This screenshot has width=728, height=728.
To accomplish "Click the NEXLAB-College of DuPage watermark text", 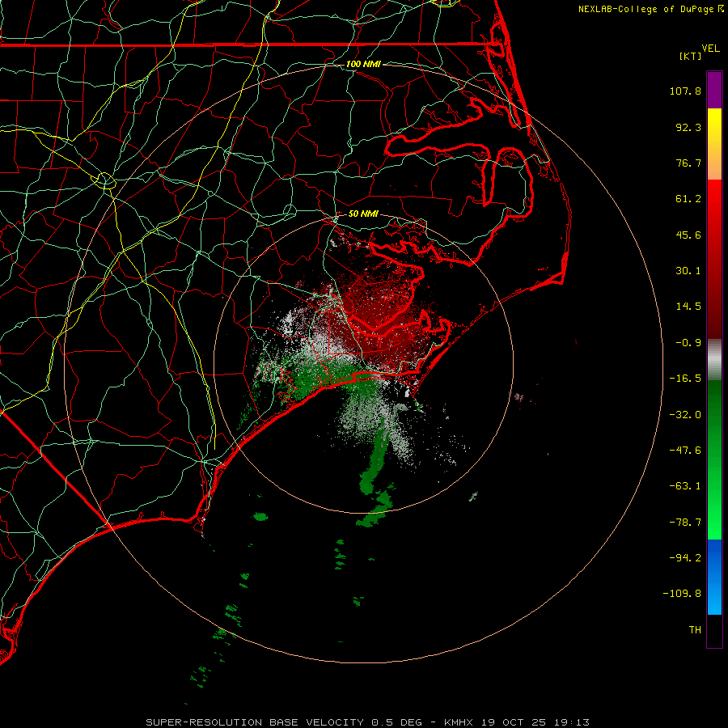I will pyautogui.click(x=646, y=9).
